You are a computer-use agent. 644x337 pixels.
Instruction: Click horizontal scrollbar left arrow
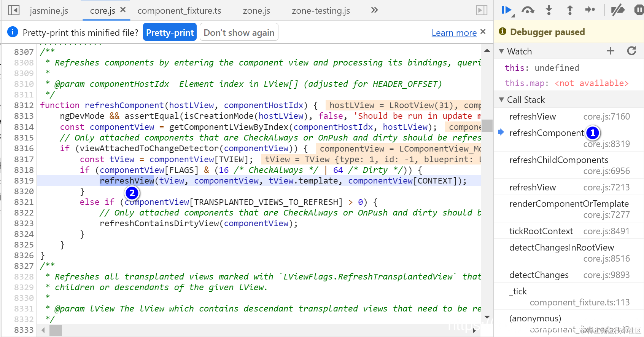point(43,330)
